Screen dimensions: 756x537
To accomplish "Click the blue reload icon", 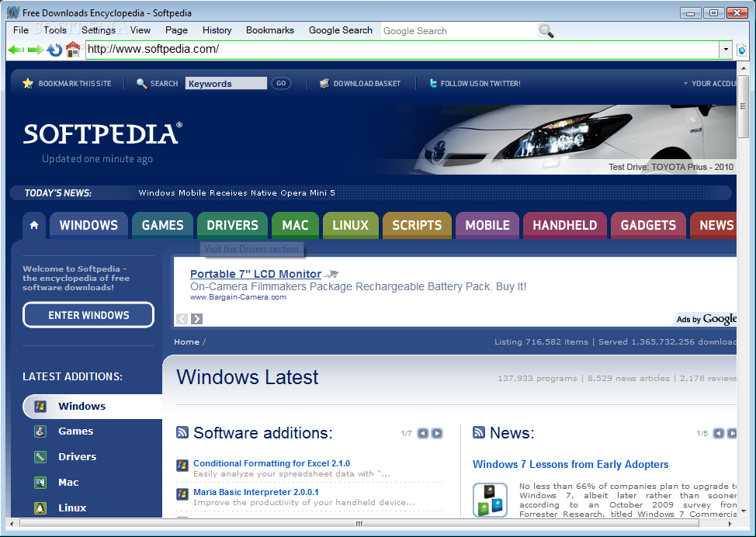I will (x=54, y=50).
